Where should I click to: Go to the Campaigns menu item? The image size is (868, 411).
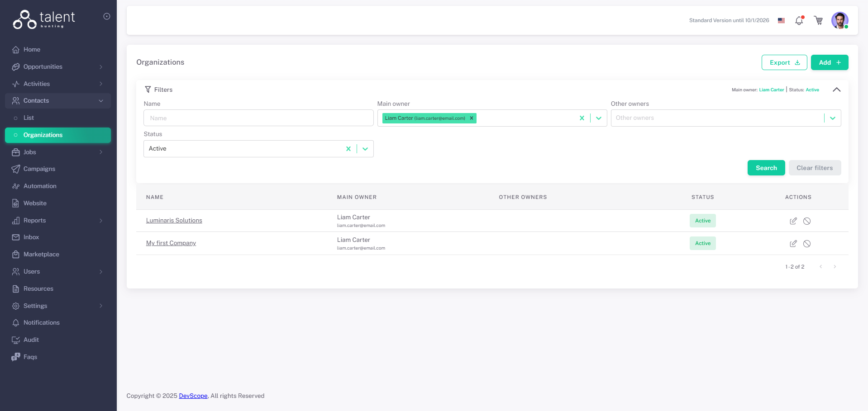tap(39, 169)
